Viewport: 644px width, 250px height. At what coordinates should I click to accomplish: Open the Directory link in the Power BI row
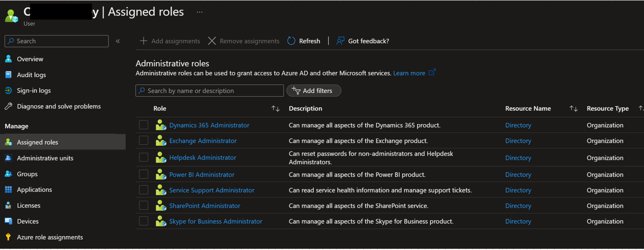pos(518,174)
